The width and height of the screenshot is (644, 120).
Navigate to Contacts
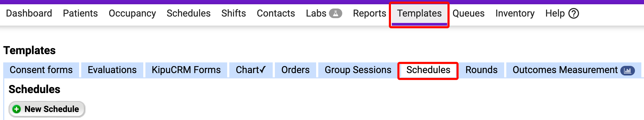click(276, 13)
